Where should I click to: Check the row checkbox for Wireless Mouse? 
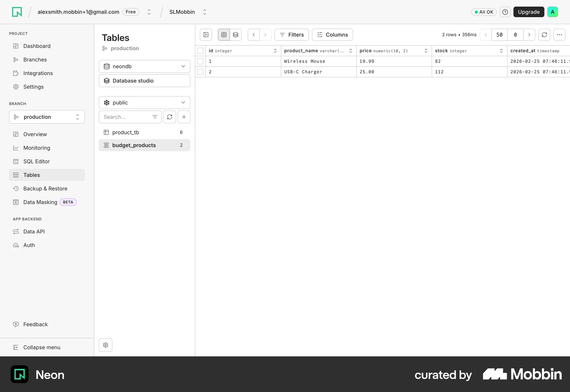pyautogui.click(x=200, y=61)
